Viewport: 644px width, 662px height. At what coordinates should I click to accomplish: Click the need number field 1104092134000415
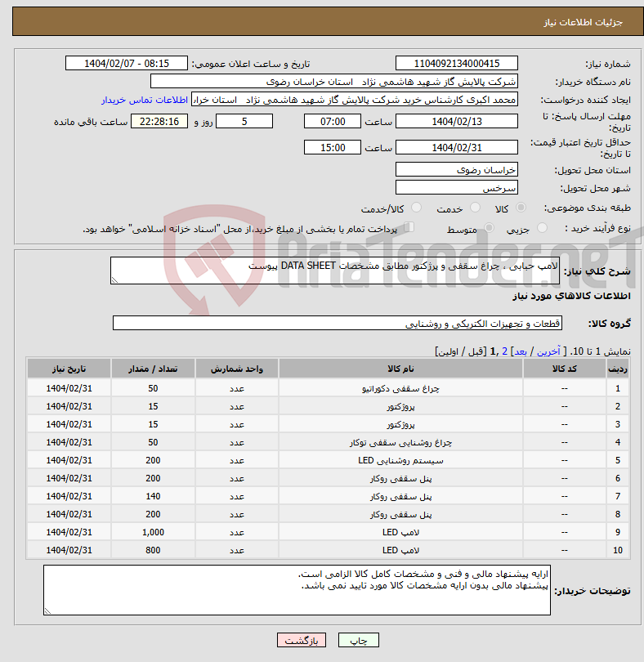tap(457, 63)
